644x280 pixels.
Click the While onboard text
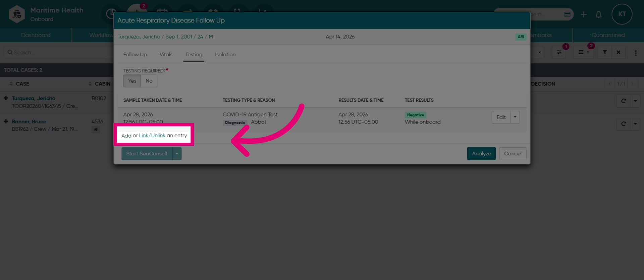pos(423,122)
